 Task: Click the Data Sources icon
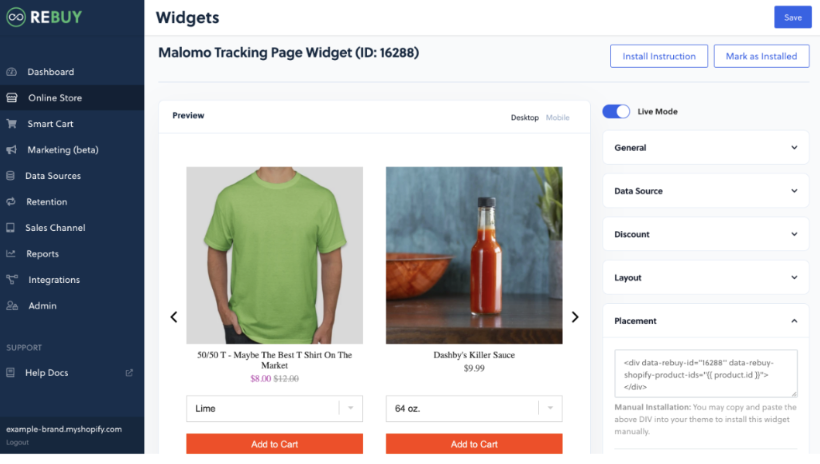pyautogui.click(x=12, y=176)
